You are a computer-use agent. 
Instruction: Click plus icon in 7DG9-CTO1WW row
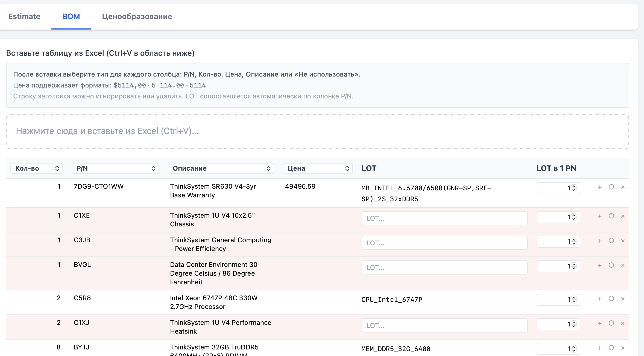pyautogui.click(x=600, y=187)
